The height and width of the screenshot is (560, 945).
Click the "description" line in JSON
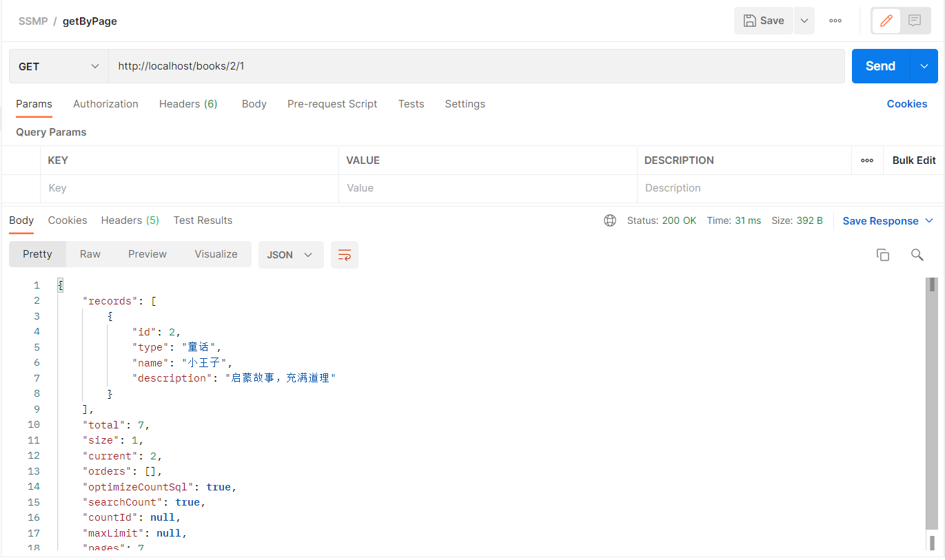click(234, 378)
